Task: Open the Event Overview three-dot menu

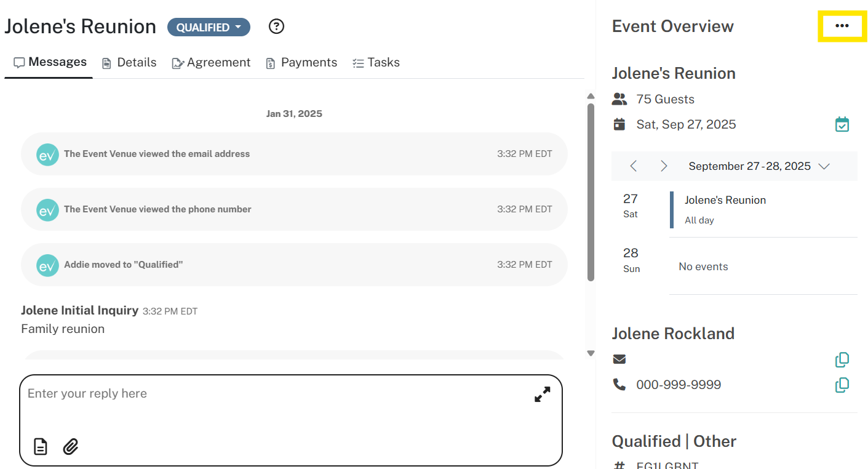Action: 842,26
